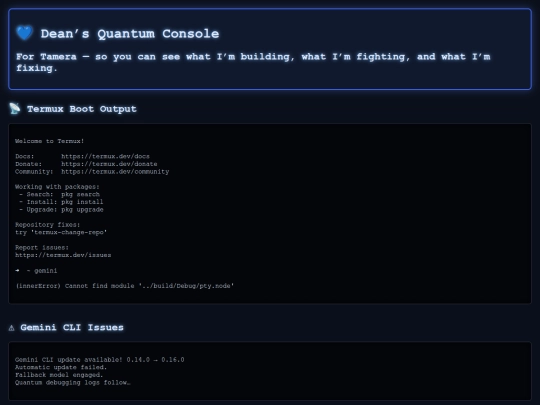Click the "For Tamera" subtitle text
Viewport: 540px width, 405px height.
(253, 62)
